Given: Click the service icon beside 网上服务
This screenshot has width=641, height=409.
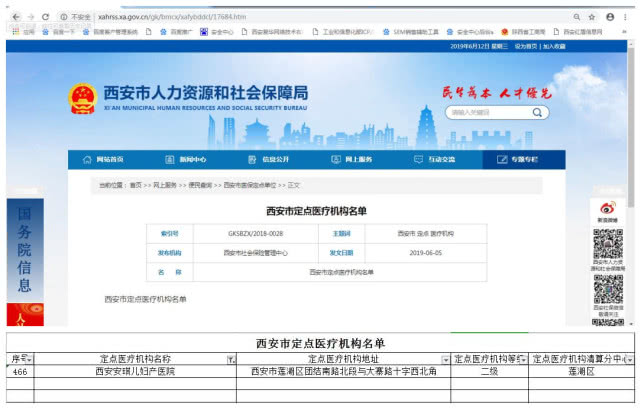Looking at the screenshot, I should (336, 160).
